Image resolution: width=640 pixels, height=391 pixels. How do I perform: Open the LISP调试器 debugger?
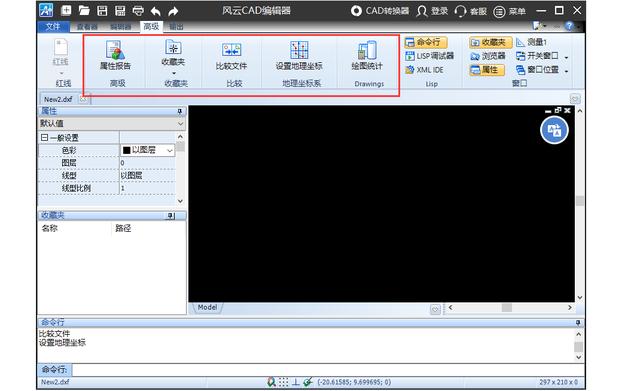(429, 56)
